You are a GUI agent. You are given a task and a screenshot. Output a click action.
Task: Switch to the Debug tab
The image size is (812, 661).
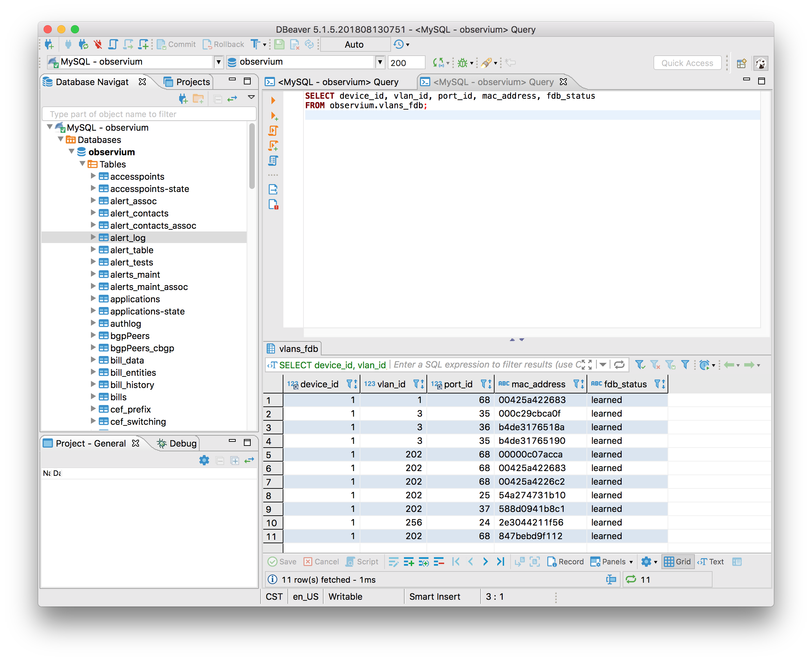177,443
